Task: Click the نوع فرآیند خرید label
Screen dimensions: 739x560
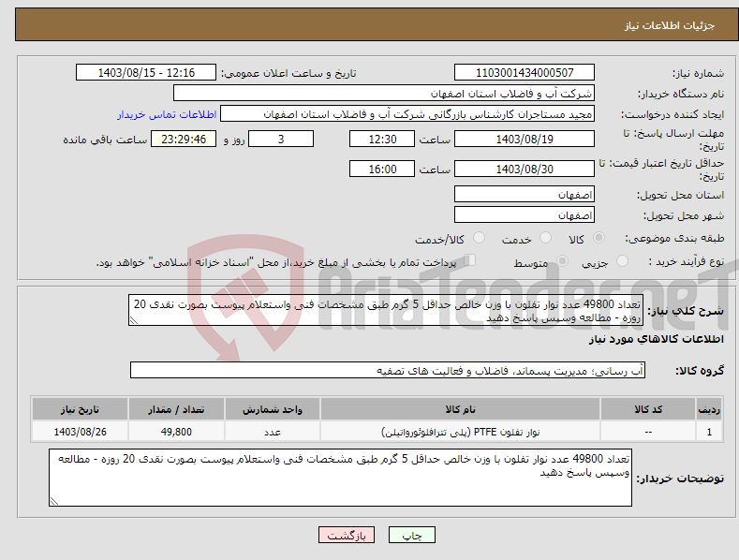Action: click(x=686, y=261)
